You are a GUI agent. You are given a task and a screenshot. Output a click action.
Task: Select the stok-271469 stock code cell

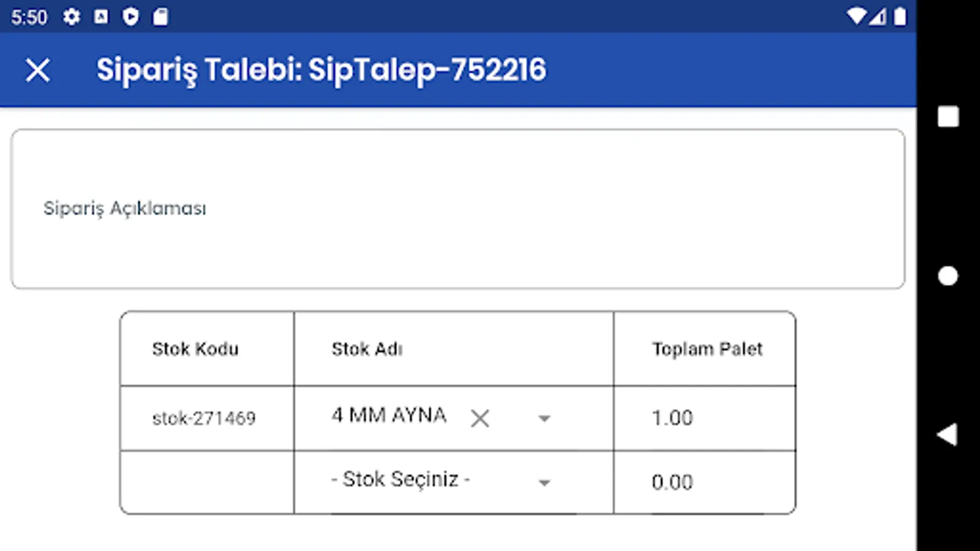tap(204, 418)
